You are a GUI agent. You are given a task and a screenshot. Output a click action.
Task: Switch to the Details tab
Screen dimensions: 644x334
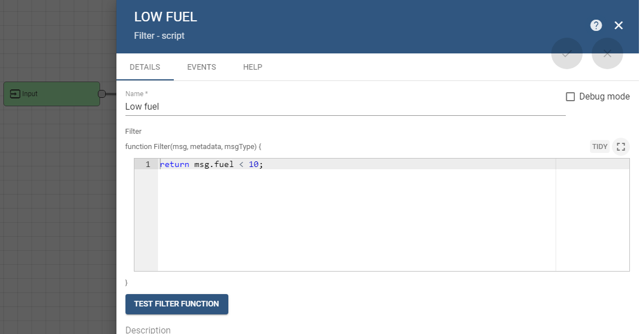click(145, 67)
